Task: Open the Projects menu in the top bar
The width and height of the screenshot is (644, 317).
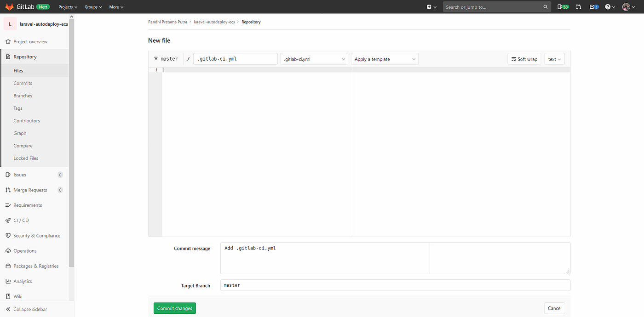Action: 67,6
